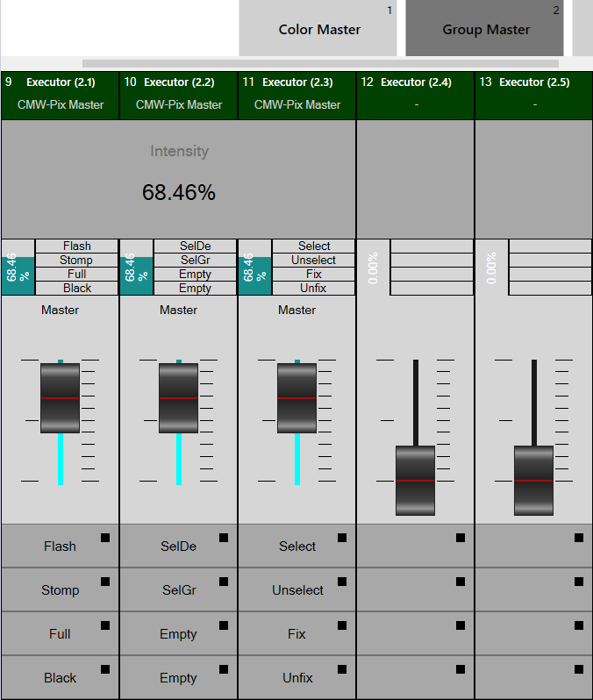The width and height of the screenshot is (593, 700).
Task: Click the Intensity 68.46% display area
Action: click(x=179, y=179)
